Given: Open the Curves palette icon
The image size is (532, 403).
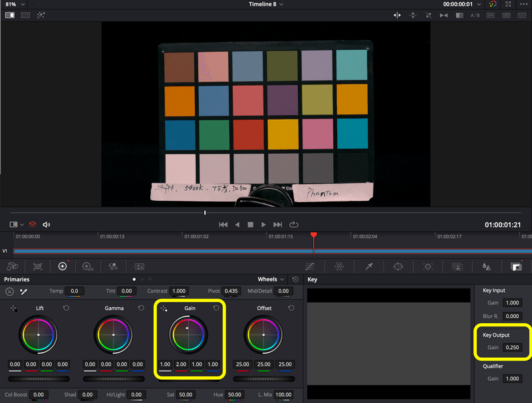Looking at the screenshot, I should [309, 267].
